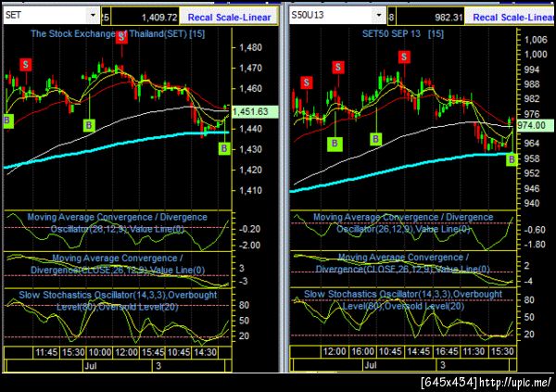
Task: Click the thick cyan moving average line in SET50 chart
Action: pyautogui.click(x=400, y=168)
